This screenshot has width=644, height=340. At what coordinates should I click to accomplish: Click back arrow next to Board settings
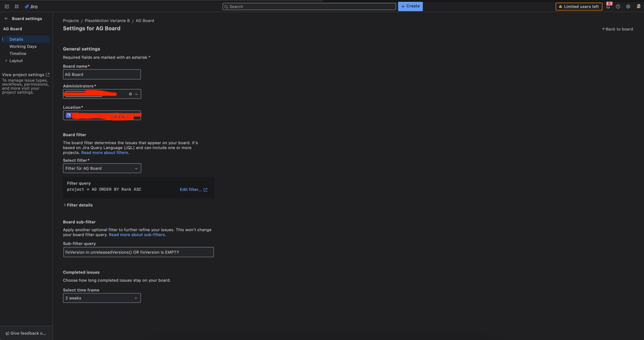[x=6, y=19]
